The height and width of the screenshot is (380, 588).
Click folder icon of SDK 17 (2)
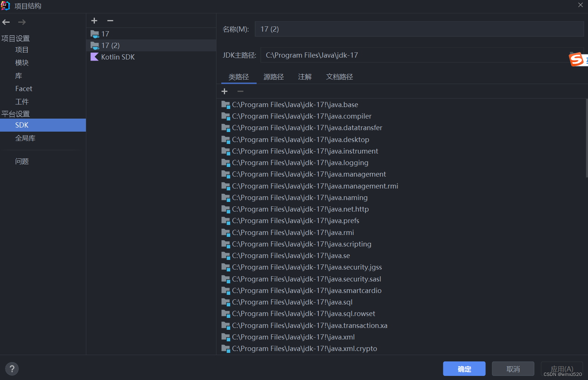(95, 46)
